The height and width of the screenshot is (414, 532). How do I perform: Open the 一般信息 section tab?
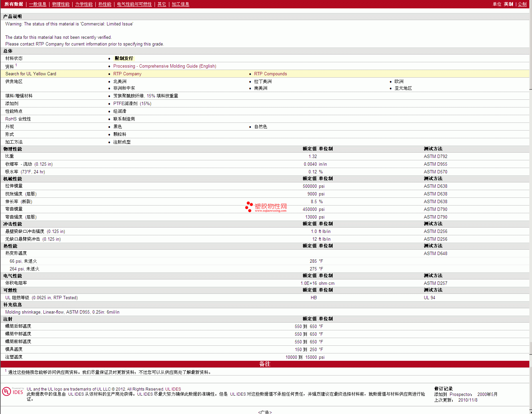(x=37, y=4)
